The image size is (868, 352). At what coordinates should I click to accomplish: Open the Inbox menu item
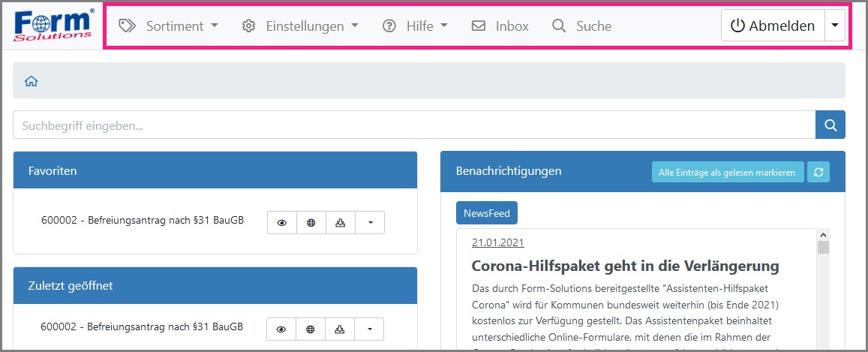[500, 26]
